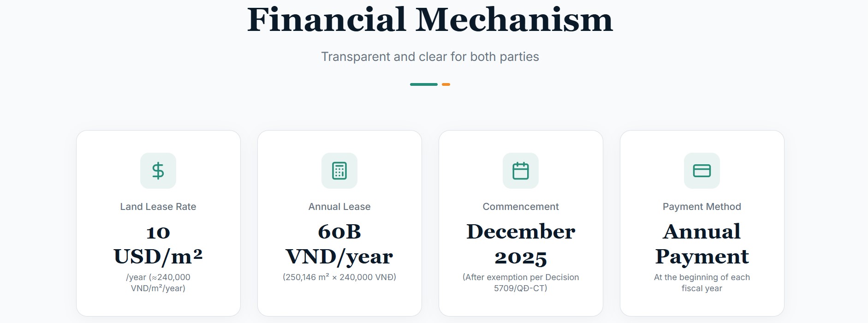Click the Financial Mechanism heading

[x=430, y=20]
